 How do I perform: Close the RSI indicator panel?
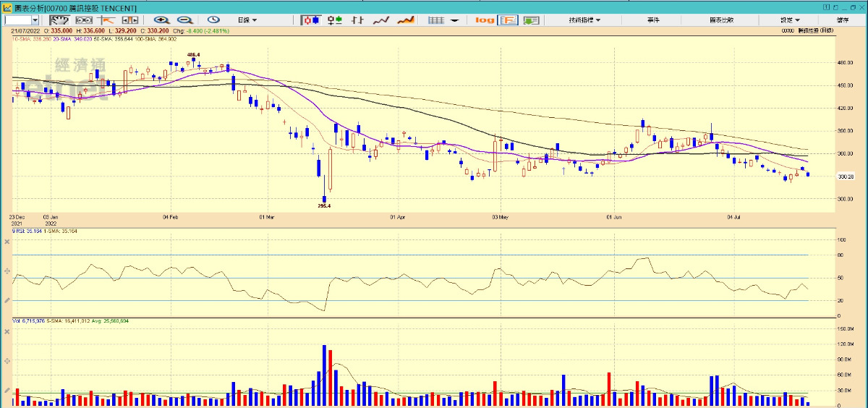click(7, 241)
